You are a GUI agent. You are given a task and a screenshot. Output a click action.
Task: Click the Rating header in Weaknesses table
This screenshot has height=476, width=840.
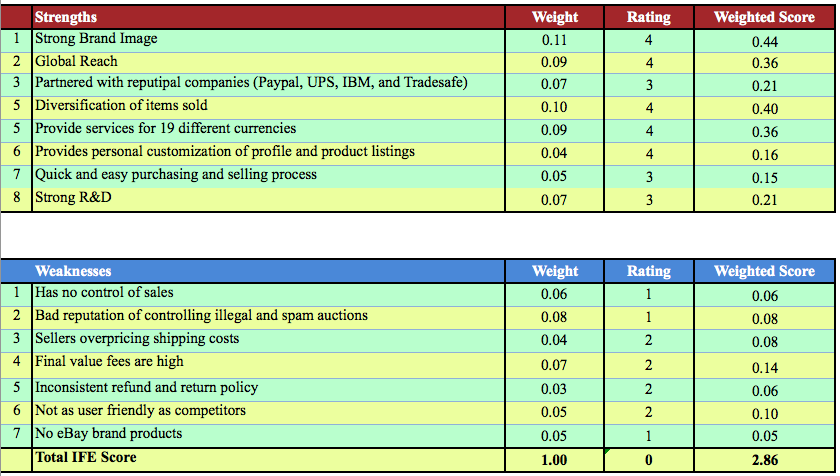(648, 271)
